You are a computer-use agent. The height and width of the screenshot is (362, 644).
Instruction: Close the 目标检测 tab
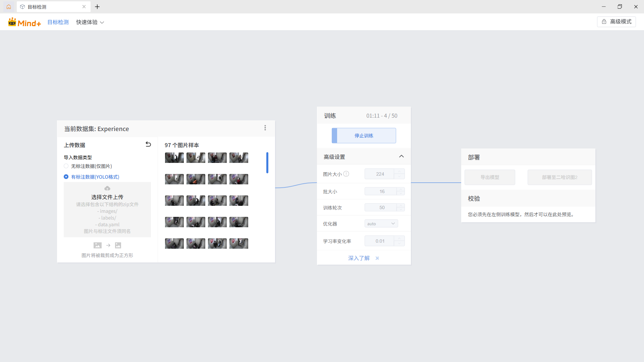(x=84, y=7)
